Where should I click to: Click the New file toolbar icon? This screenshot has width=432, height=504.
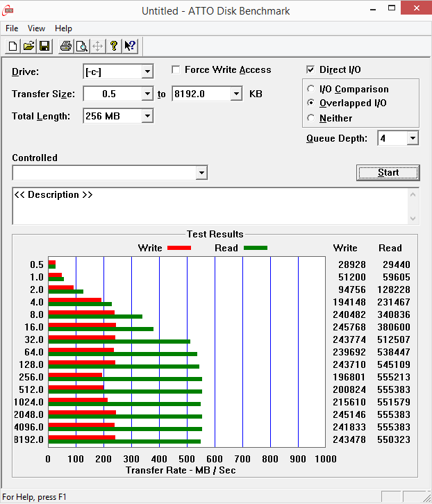[13, 47]
